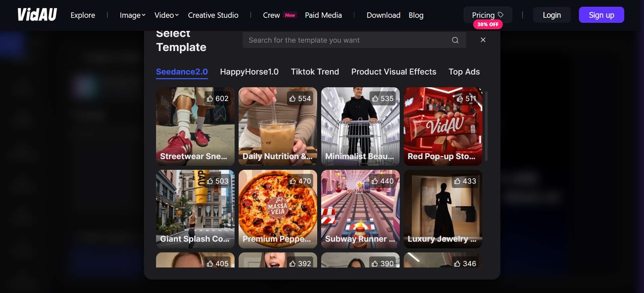
Task: Like the Giant Splash template (503)
Action: pos(217,181)
